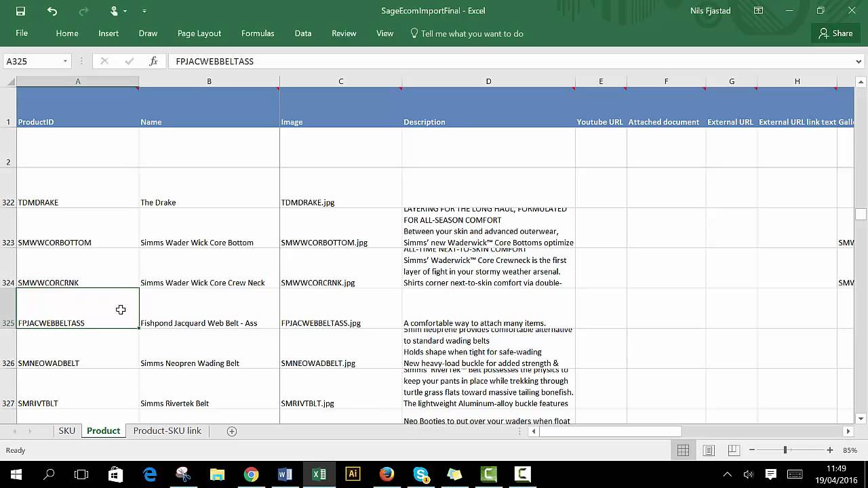Click the Name Box showing A325

click(x=33, y=61)
